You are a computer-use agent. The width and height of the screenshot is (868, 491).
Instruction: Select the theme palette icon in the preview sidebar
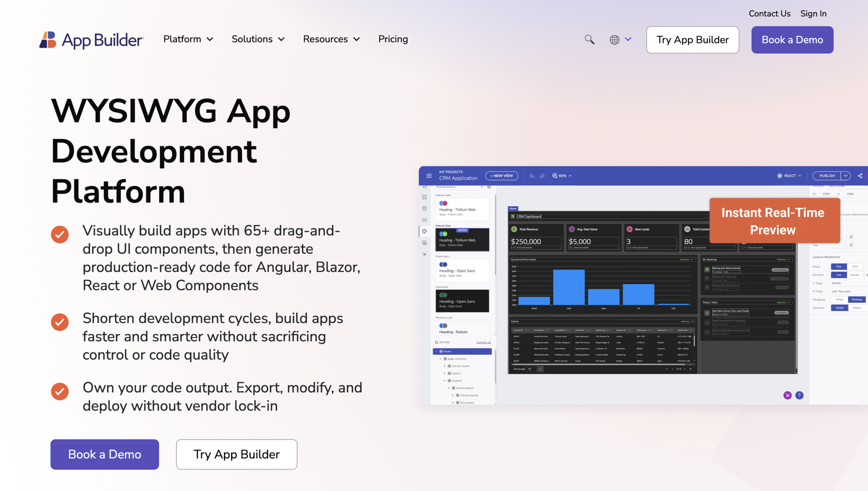click(x=424, y=231)
